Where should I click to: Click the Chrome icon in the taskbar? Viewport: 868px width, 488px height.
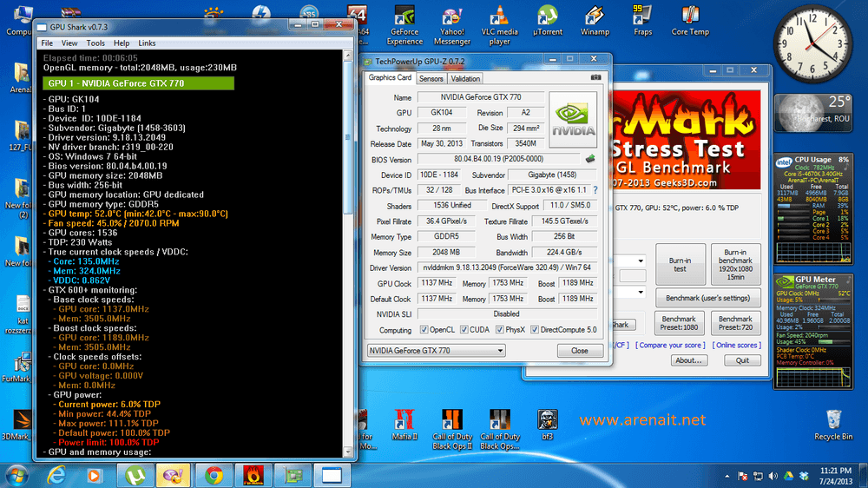click(x=214, y=475)
